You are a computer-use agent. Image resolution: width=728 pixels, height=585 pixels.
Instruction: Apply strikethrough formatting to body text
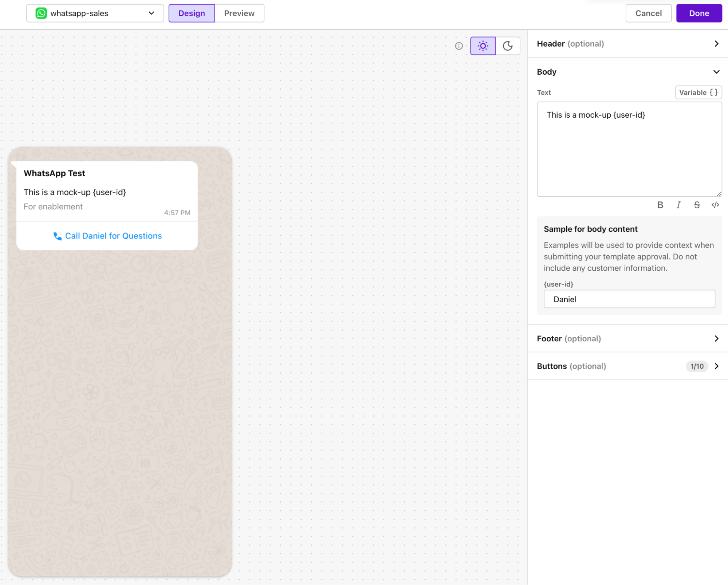coord(697,205)
